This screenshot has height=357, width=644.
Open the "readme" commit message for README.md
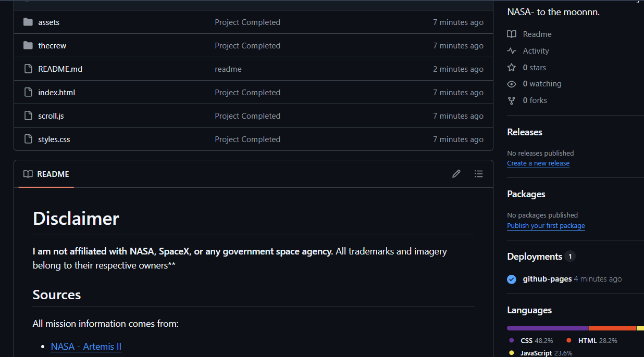point(228,69)
